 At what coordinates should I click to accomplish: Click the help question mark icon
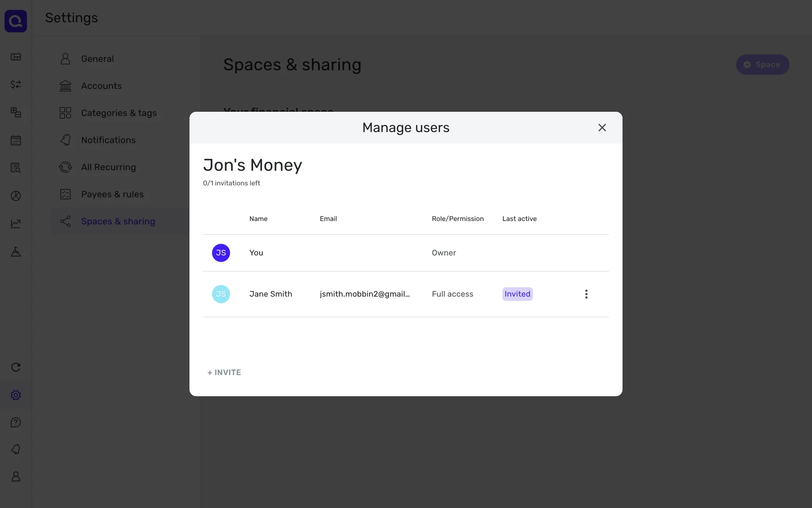[x=16, y=422]
